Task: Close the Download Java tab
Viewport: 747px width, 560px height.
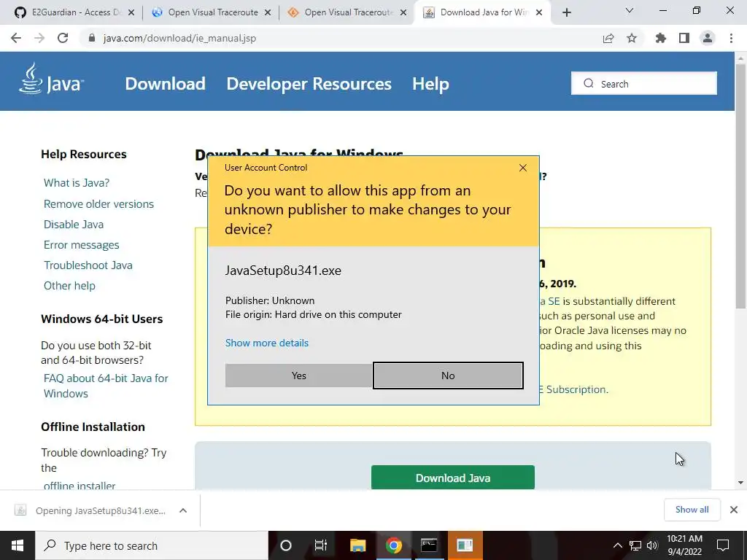Action: point(539,12)
